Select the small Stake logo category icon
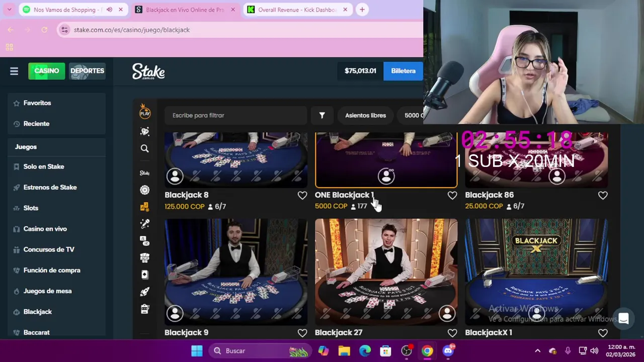 pos(145,173)
